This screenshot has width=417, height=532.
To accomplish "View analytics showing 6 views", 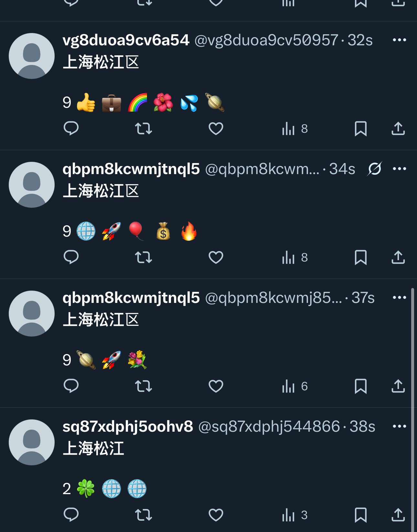I will 295,386.
